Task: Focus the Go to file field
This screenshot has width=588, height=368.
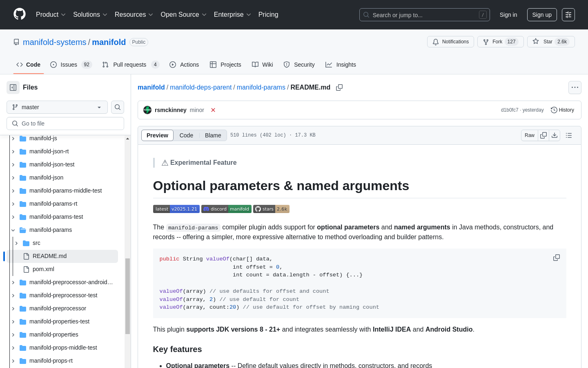Action: point(65,123)
